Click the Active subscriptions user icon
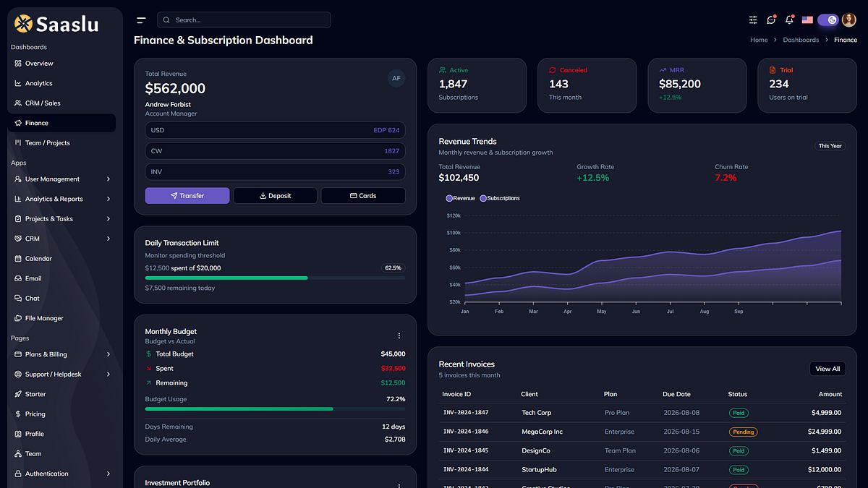868x488 pixels. (x=442, y=70)
